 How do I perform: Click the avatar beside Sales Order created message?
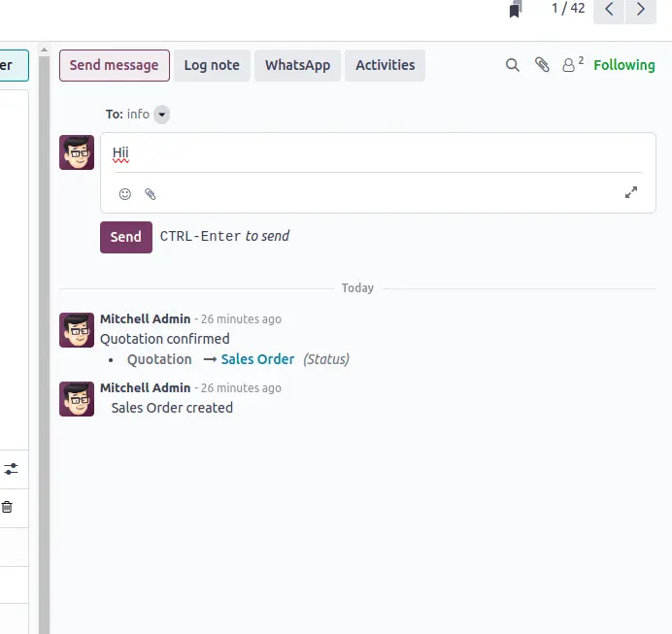coord(77,399)
